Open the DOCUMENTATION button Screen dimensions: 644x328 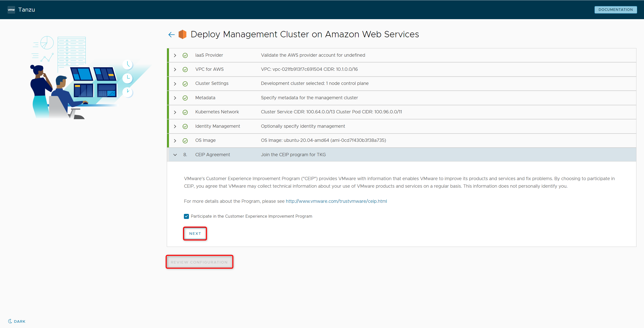615,10
